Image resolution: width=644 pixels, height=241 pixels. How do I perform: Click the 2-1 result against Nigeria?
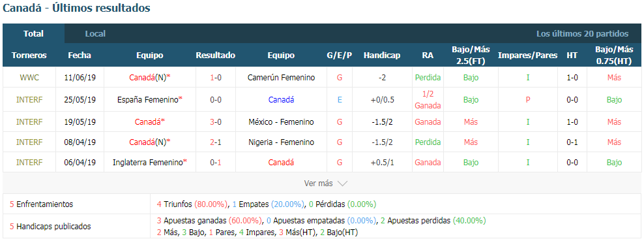tap(216, 142)
